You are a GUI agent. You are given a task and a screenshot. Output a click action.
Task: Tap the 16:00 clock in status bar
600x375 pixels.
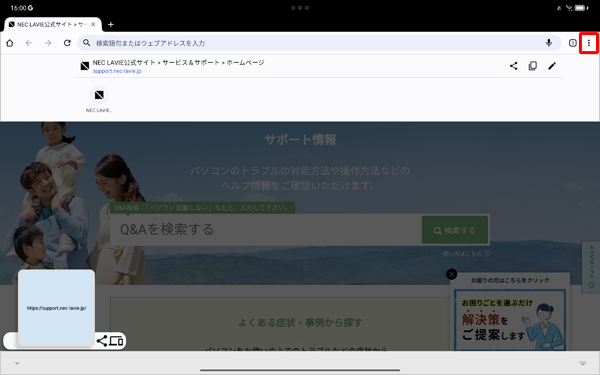pyautogui.click(x=18, y=8)
